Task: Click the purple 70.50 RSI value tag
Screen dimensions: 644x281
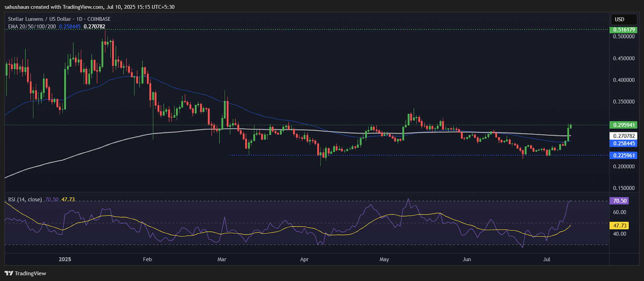Action: [619, 201]
